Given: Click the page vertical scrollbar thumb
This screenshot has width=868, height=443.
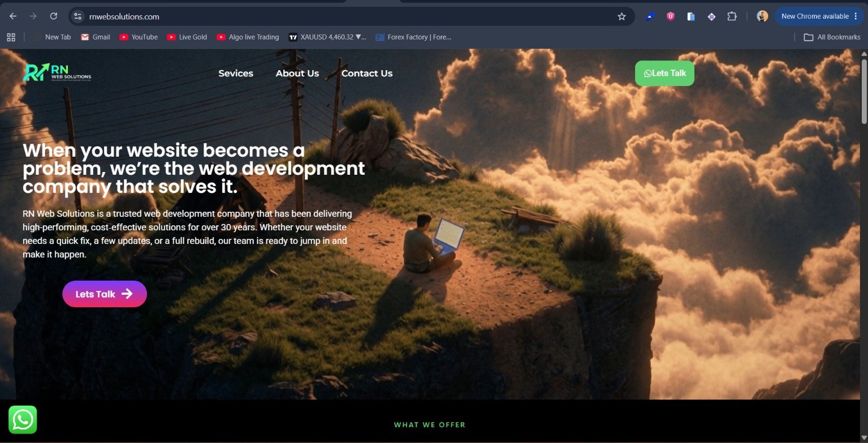Looking at the screenshot, I should click(863, 91).
